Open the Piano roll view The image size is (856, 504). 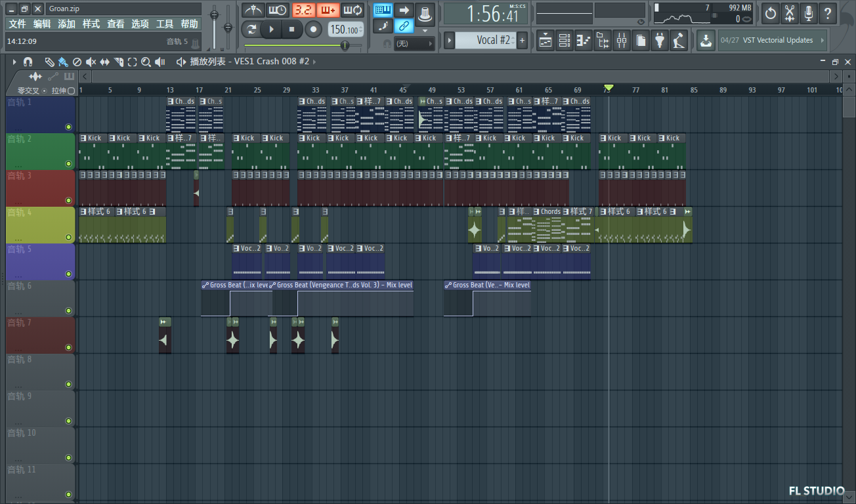click(584, 41)
